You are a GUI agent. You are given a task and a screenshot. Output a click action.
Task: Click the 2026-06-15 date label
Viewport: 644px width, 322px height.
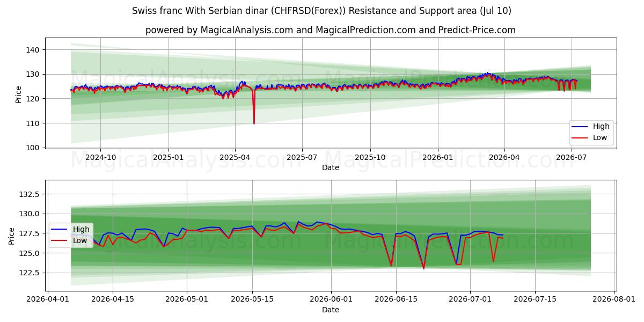point(396,299)
